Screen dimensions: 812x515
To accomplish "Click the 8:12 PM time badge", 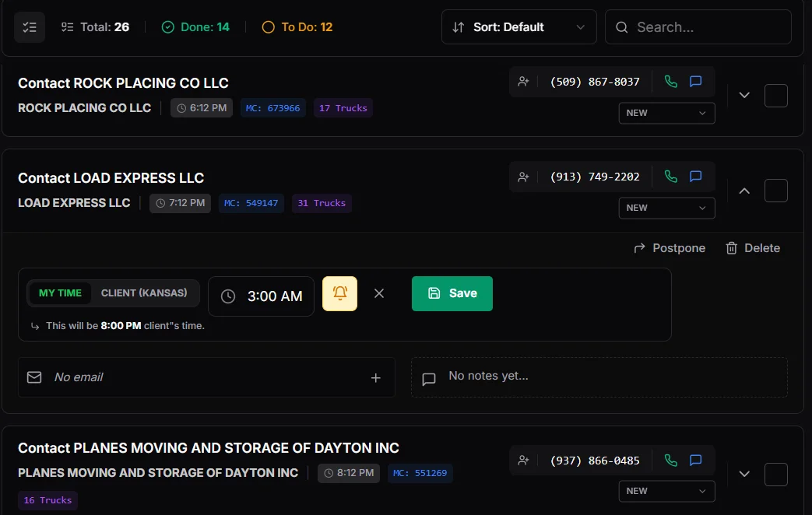I will pyautogui.click(x=349, y=473).
